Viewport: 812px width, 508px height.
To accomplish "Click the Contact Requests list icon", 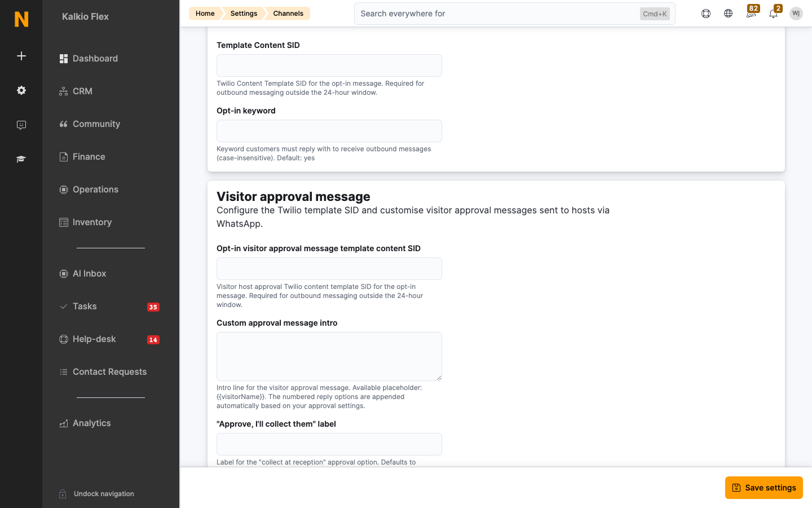I will [x=64, y=372].
